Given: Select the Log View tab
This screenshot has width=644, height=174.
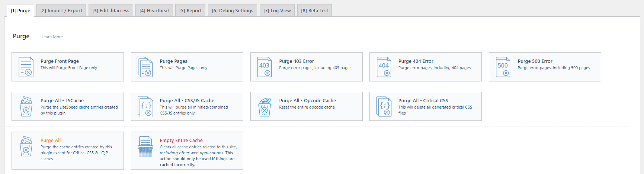Looking at the screenshot, I should tap(277, 10).
